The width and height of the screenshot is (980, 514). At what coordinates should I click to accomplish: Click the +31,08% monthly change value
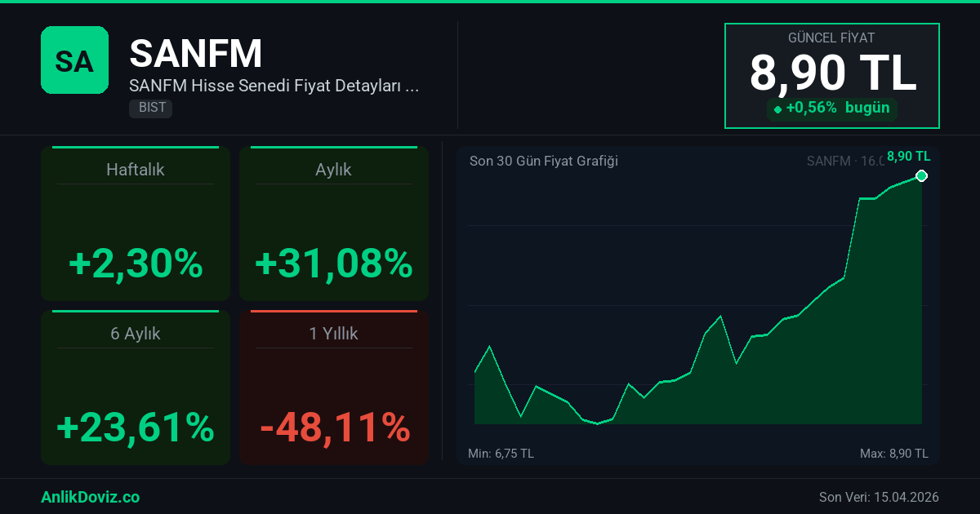tap(334, 264)
